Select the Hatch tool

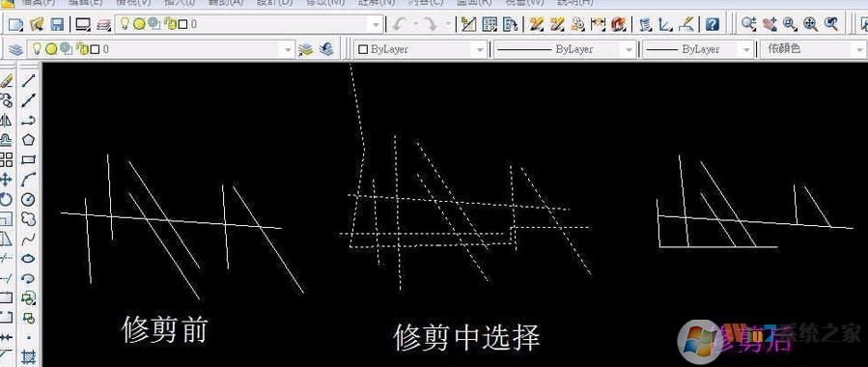coord(28,357)
